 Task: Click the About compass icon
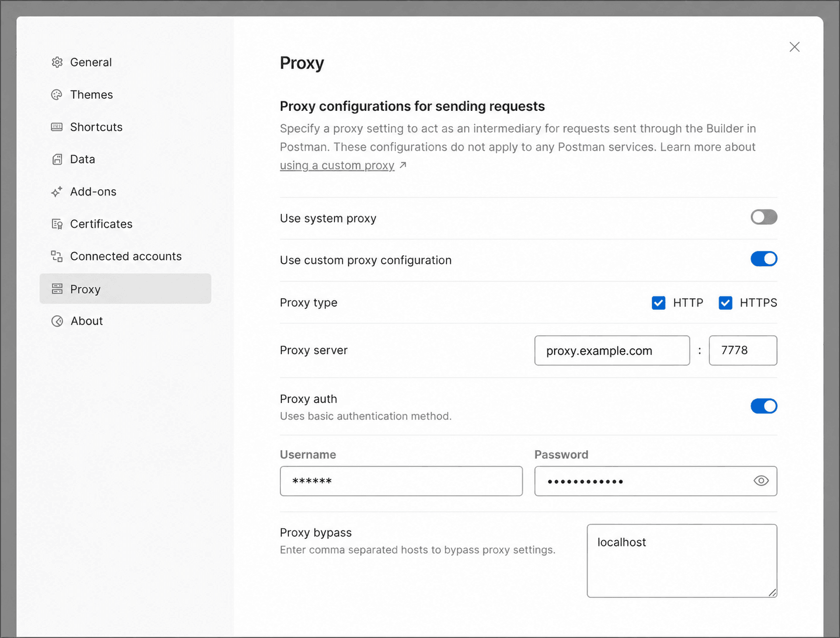coord(57,321)
